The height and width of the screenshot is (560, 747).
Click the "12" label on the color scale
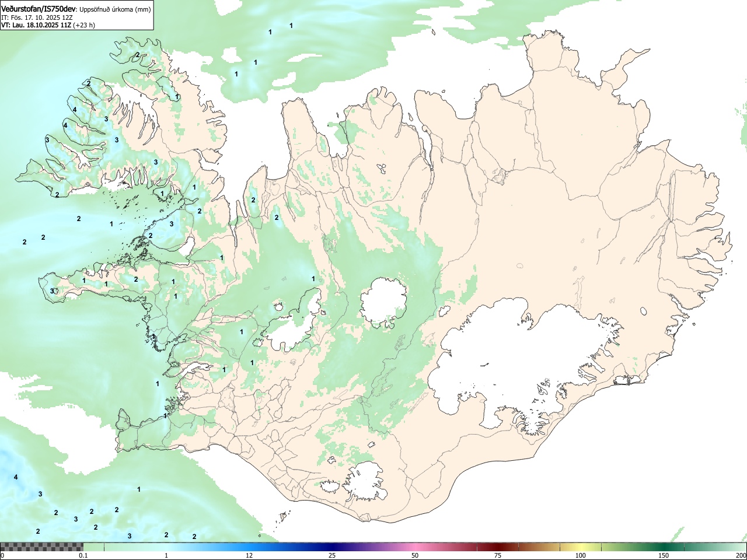(x=249, y=555)
